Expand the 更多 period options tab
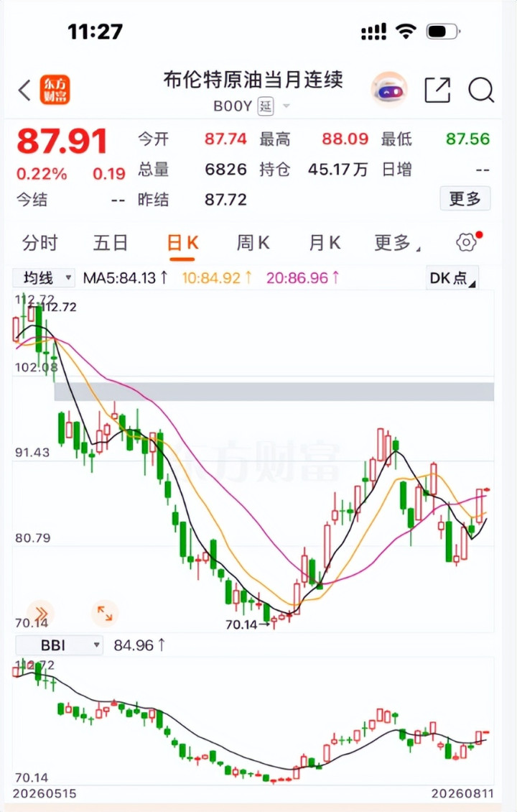 (x=397, y=242)
